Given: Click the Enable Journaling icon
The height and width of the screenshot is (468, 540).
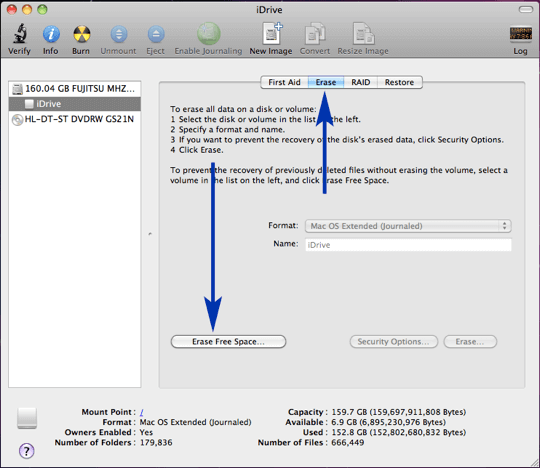Looking at the screenshot, I should point(209,34).
